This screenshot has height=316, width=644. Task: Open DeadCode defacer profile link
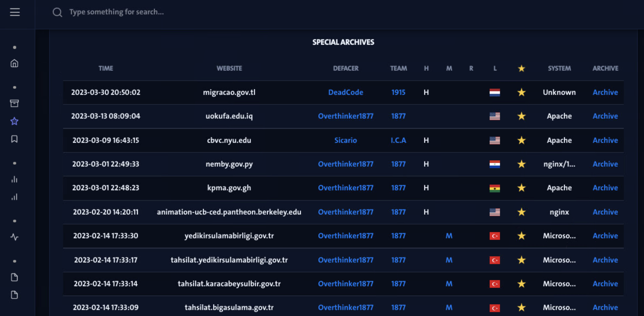(345, 92)
